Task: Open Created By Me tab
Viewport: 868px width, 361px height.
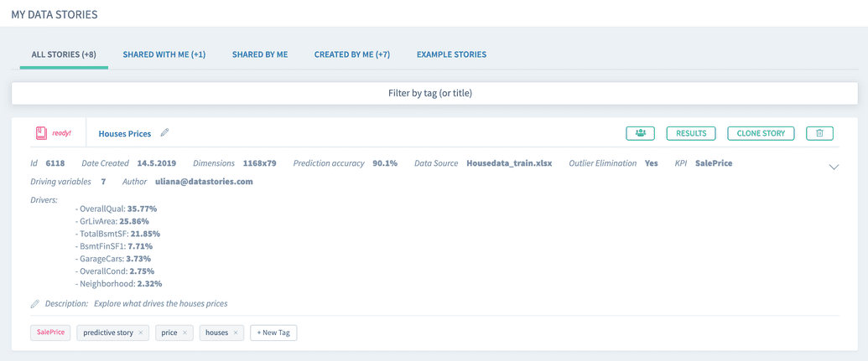Action: (x=352, y=54)
